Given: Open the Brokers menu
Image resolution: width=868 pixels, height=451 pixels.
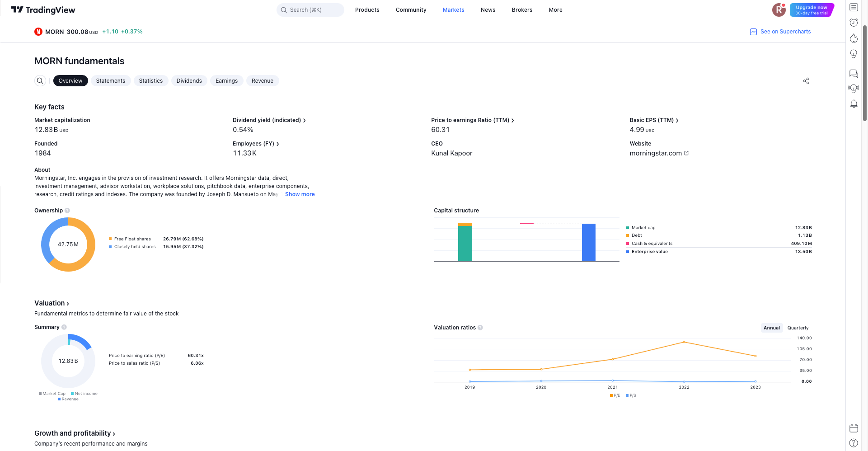Looking at the screenshot, I should click(x=522, y=10).
